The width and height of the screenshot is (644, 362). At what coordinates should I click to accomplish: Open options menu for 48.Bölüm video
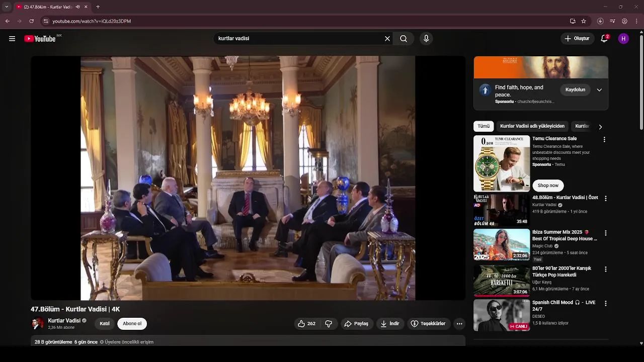605,199
